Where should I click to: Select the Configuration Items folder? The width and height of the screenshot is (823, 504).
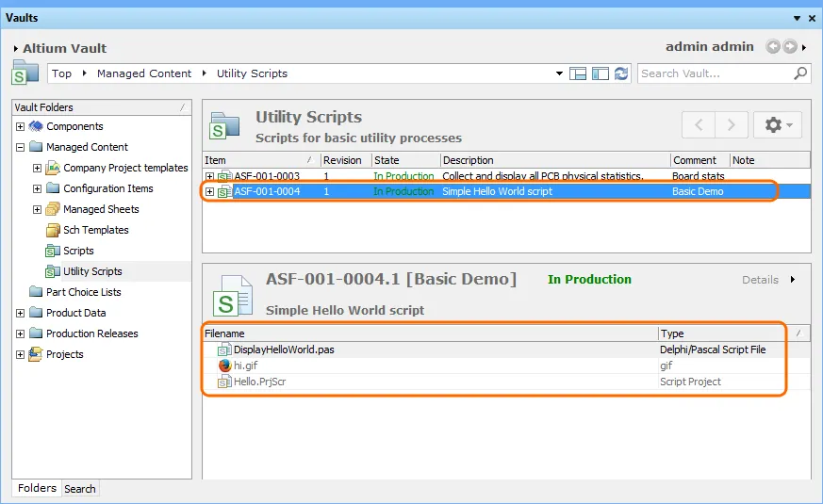click(108, 188)
